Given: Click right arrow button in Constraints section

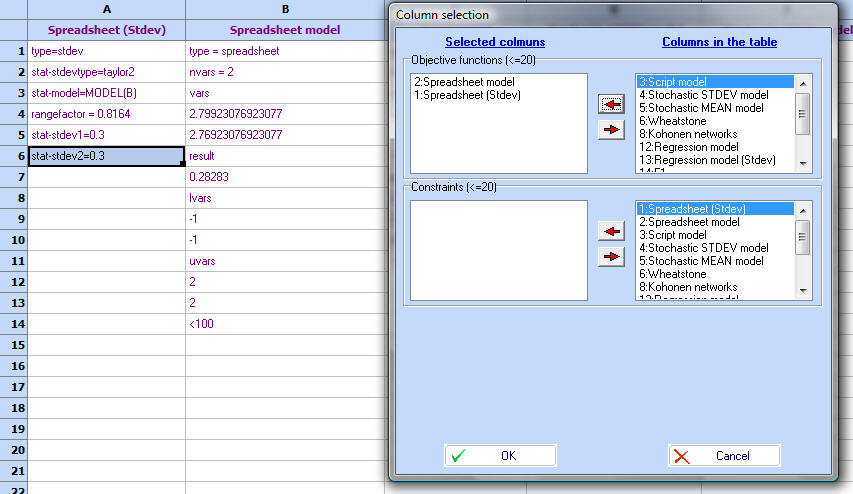Looking at the screenshot, I should click(610, 257).
